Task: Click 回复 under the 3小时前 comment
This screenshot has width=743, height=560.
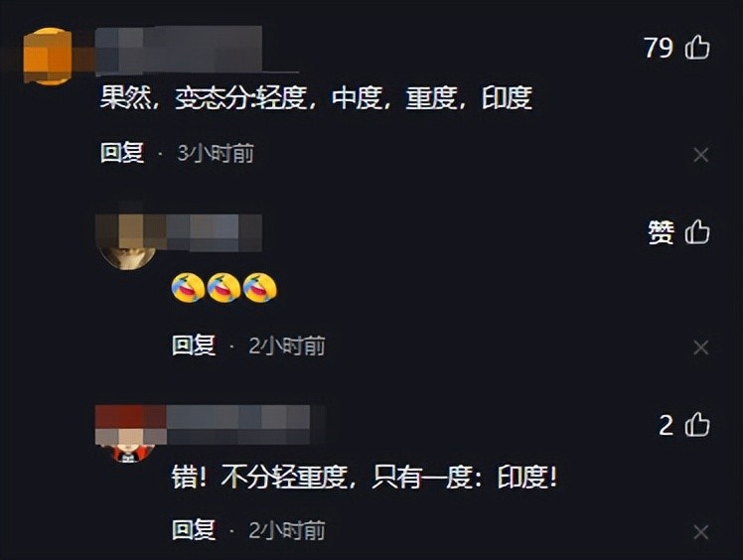Action: tap(122, 153)
